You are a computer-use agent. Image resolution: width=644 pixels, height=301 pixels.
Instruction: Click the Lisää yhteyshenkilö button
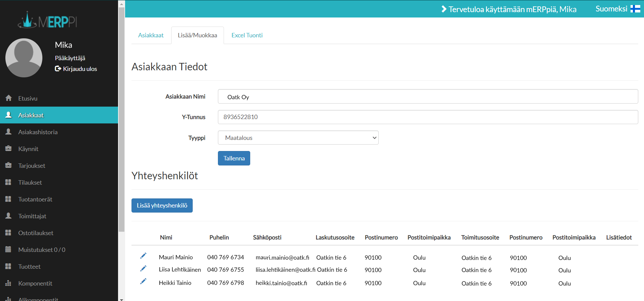[x=162, y=205]
